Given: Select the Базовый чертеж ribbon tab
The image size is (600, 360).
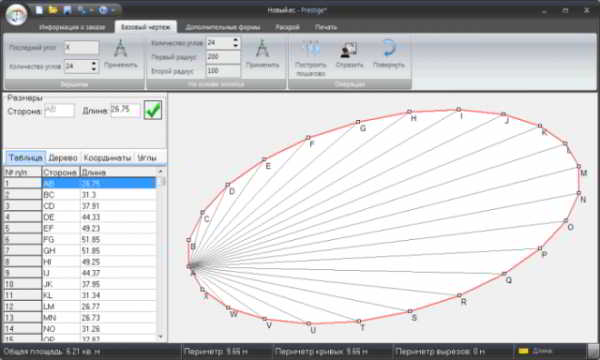Looking at the screenshot, I should coord(145,27).
